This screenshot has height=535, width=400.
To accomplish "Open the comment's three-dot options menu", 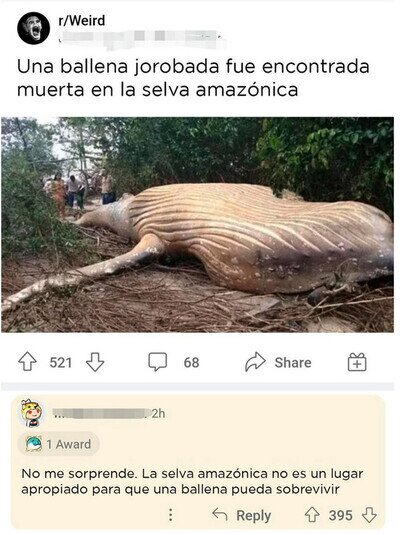I will [171, 515].
